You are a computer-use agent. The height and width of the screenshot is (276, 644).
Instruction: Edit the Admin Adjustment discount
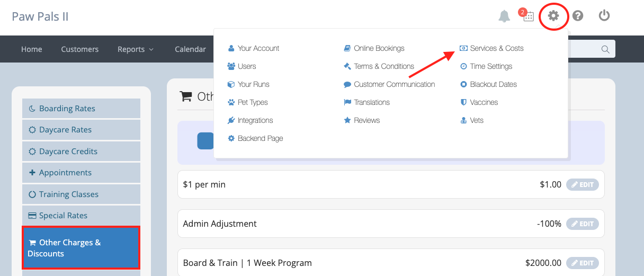[x=583, y=224]
